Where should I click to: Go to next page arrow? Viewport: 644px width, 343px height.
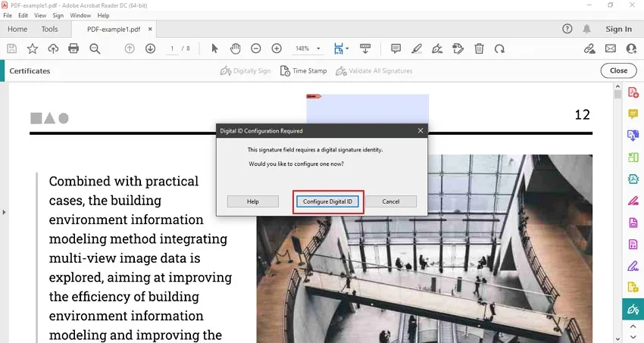150,48
